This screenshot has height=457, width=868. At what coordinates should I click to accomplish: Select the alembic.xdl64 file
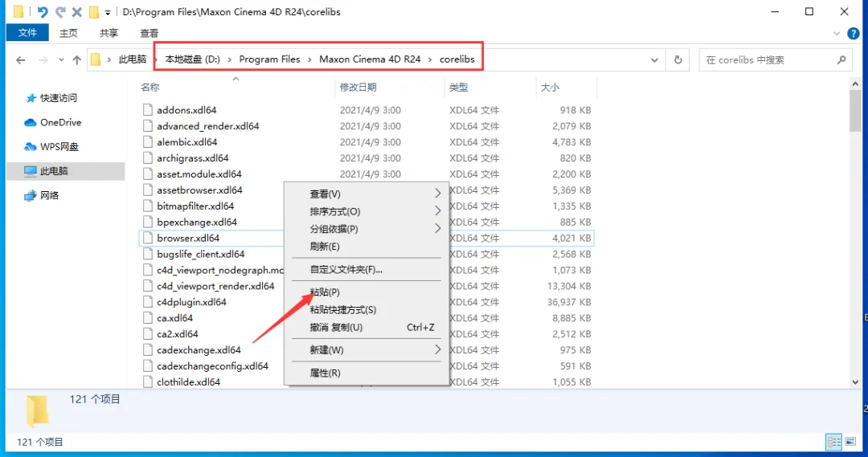tap(186, 142)
